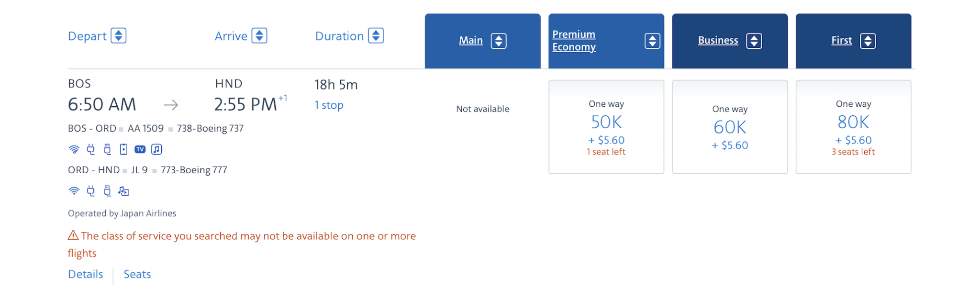Click the USB power icon under AA 1509
This screenshot has height=290, width=980.
tap(107, 149)
